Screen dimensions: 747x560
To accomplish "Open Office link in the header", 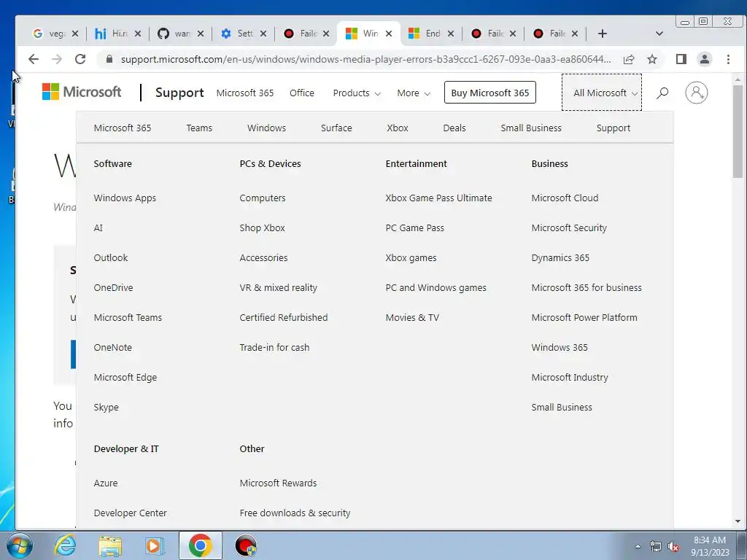I will point(302,93).
